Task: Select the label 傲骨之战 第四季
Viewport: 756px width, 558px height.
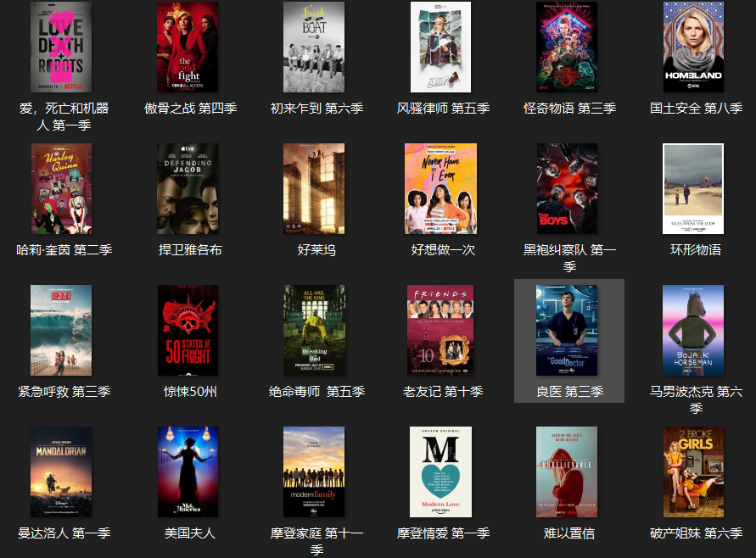Action: (190, 109)
